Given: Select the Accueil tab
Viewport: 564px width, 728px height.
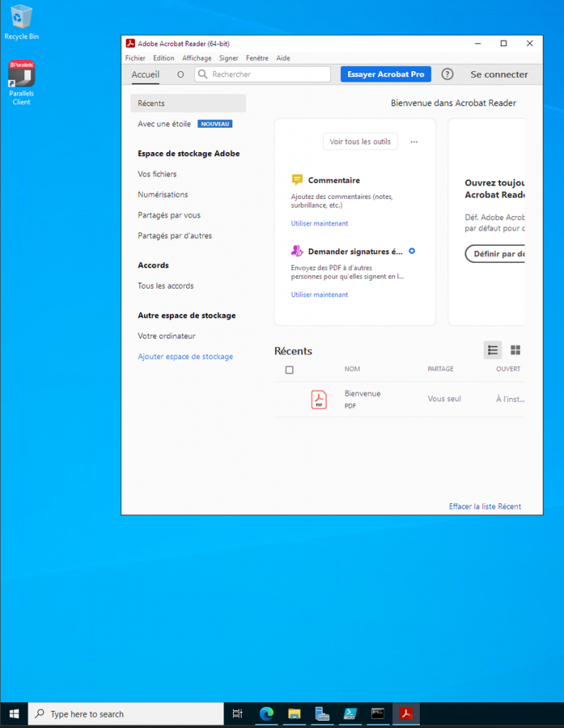Looking at the screenshot, I should point(145,74).
